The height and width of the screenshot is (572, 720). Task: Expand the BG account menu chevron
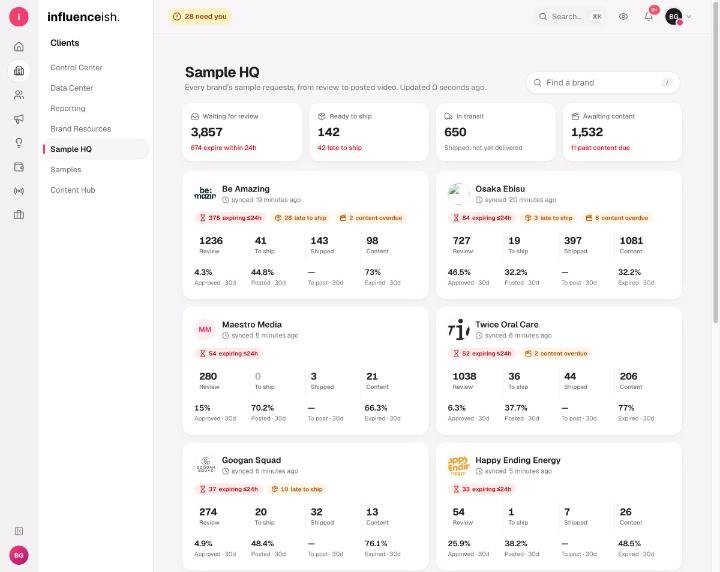coord(689,17)
